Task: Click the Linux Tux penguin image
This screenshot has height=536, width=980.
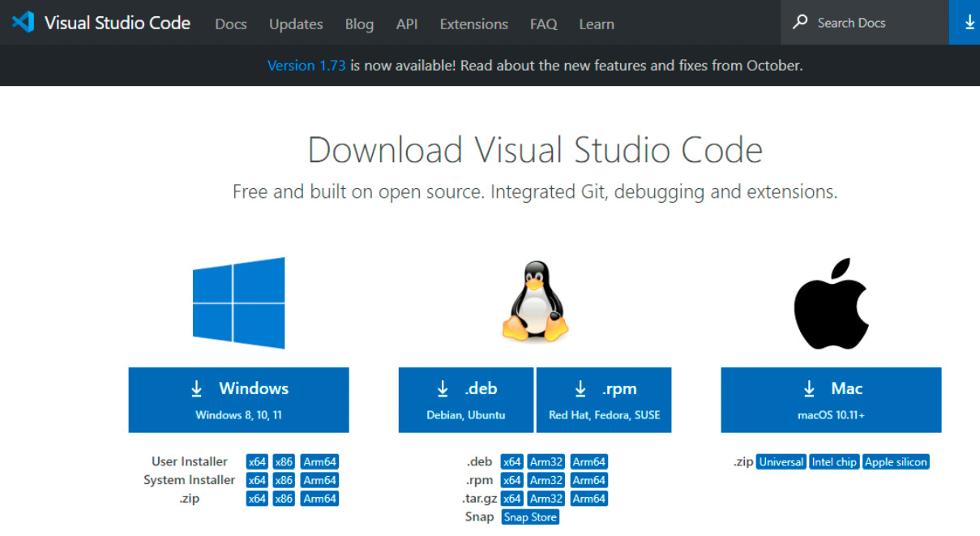Action: click(535, 301)
